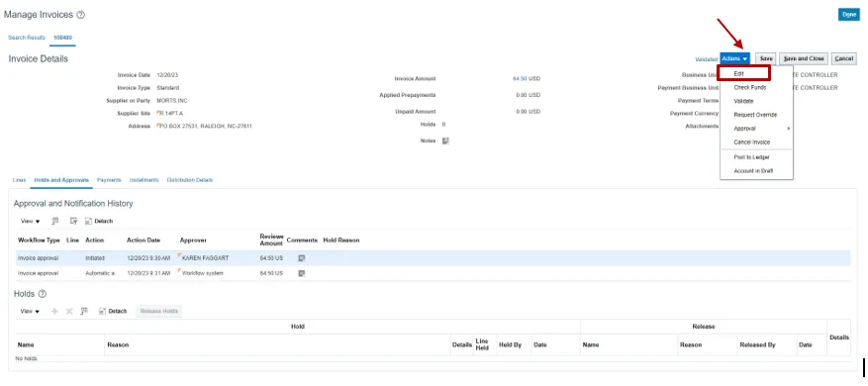Click the Workflow Type column header

click(x=39, y=241)
